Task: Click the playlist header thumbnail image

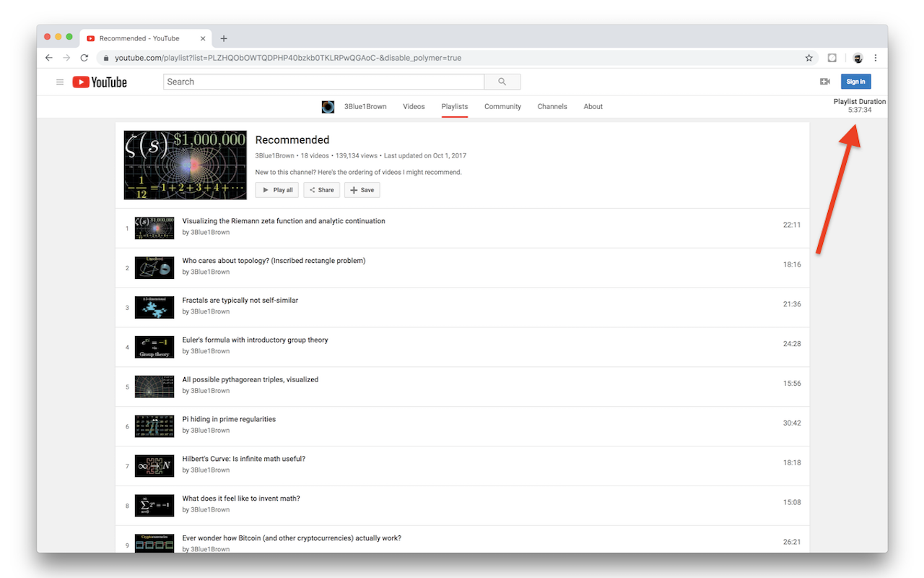Action: coord(186,165)
